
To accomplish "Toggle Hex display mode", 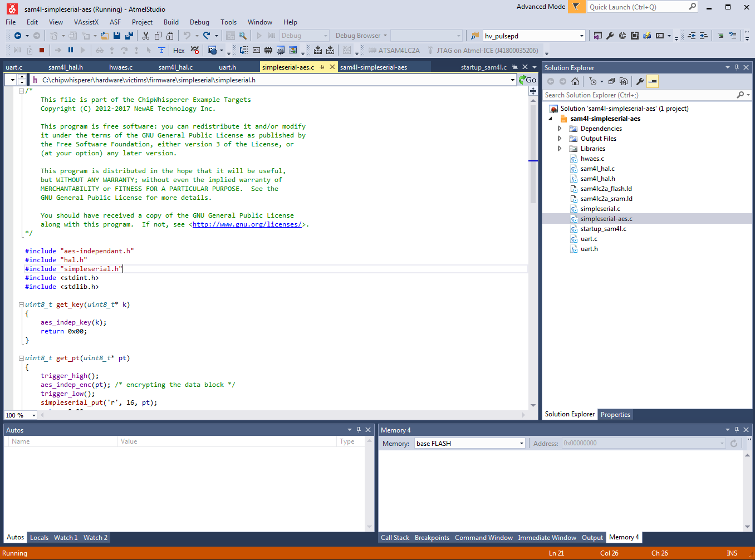I will click(179, 50).
